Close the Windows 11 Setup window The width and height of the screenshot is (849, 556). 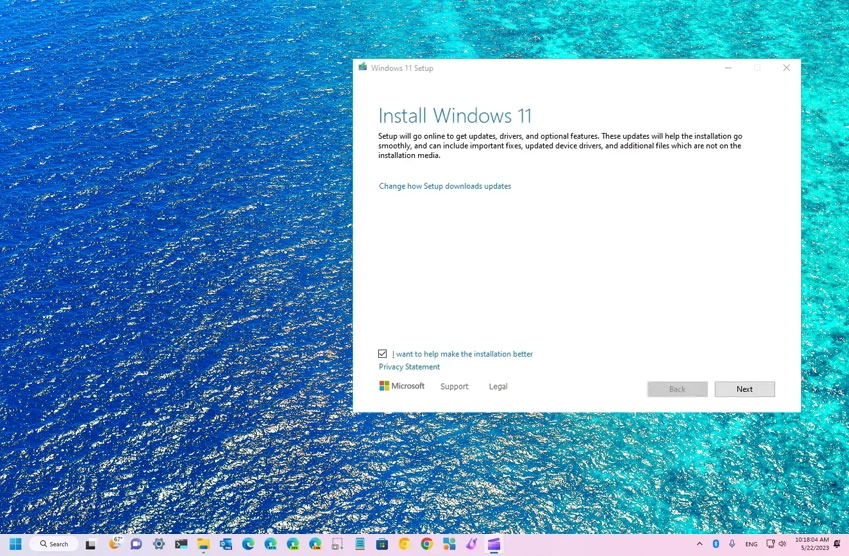(x=786, y=68)
